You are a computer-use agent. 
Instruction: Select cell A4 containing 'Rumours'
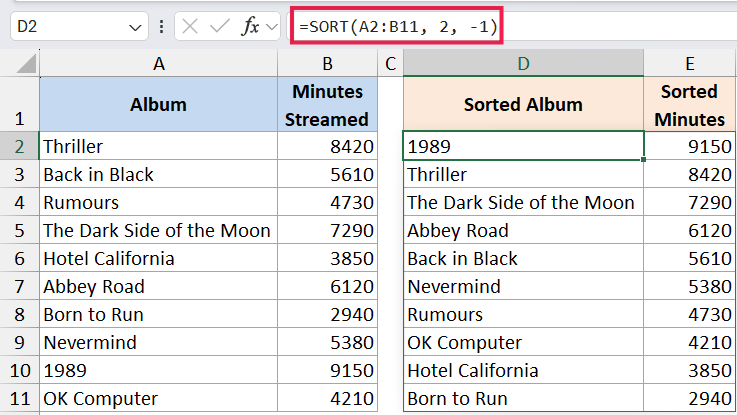[159, 202]
